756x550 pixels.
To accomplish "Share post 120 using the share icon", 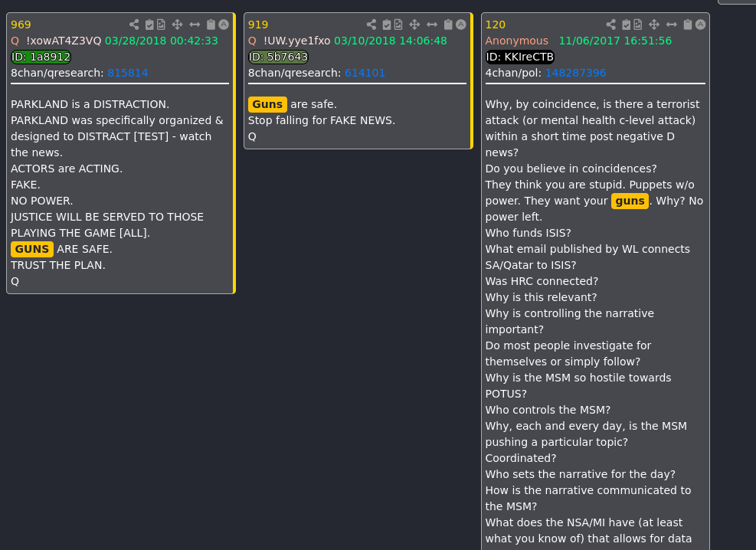I will click(611, 25).
